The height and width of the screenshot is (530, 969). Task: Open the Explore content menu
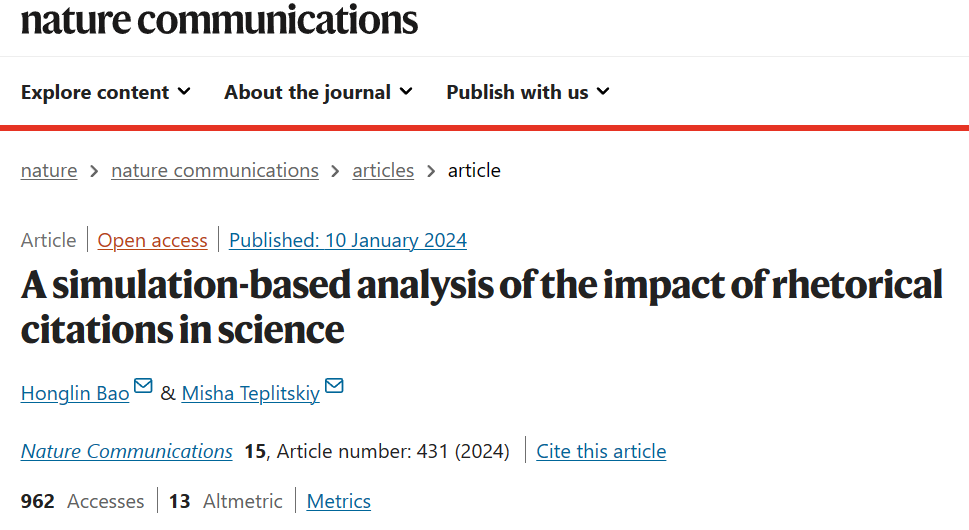95,92
